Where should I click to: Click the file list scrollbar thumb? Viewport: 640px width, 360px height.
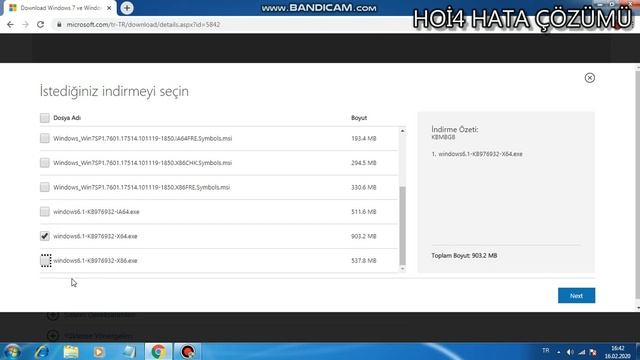click(402, 226)
